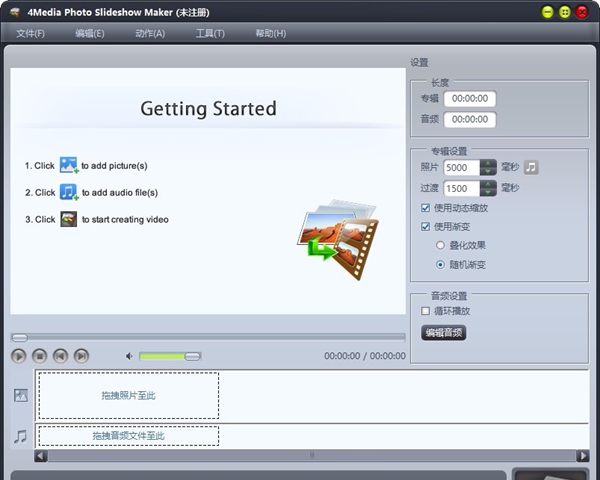
Task: Click the add audio file icon
Action: (69, 192)
